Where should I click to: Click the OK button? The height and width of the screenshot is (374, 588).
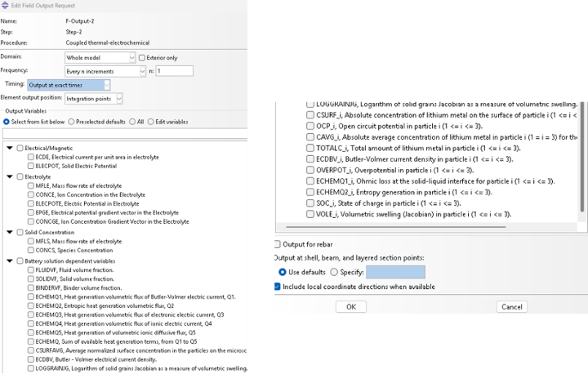click(351, 307)
